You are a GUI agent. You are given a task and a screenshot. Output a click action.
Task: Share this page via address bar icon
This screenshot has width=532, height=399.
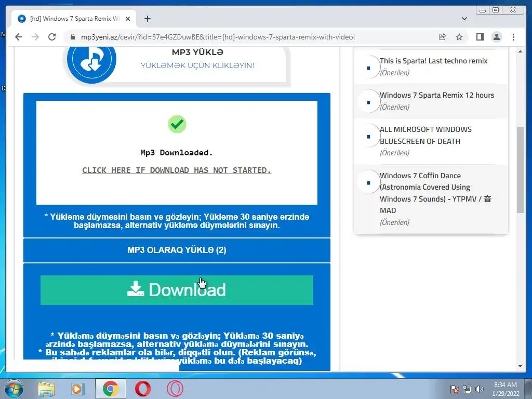click(x=443, y=37)
